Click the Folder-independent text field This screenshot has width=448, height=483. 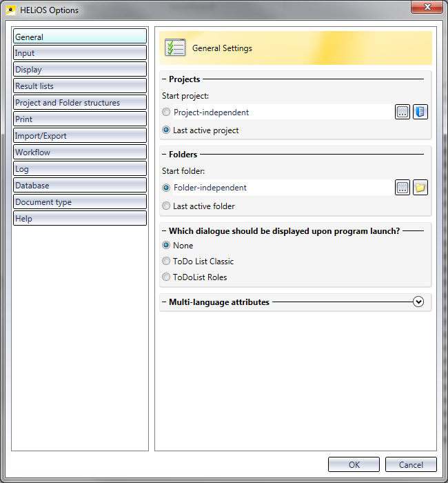(x=283, y=188)
